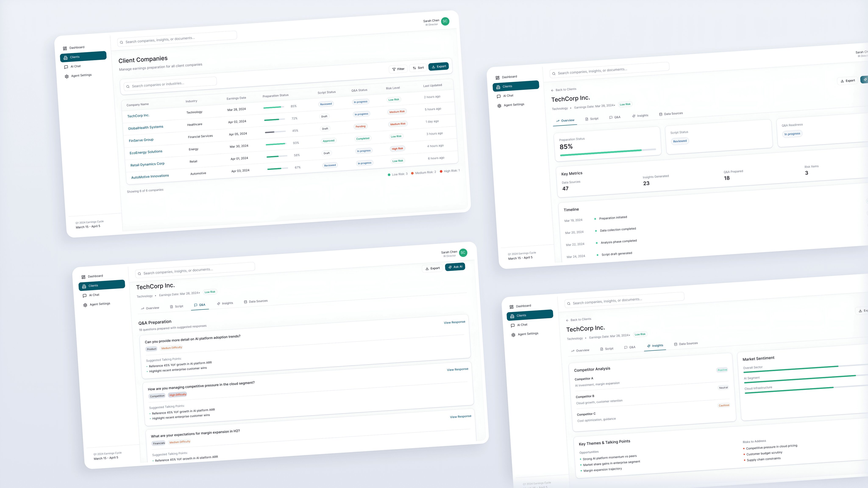
Task: Click Dashboard grid icon in Client Companies window
Action: (x=65, y=48)
